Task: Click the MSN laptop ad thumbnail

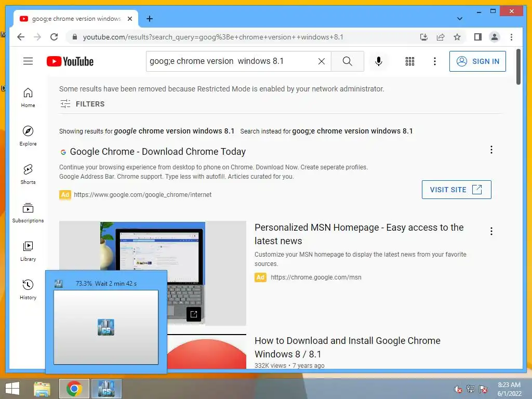Action: [152, 273]
